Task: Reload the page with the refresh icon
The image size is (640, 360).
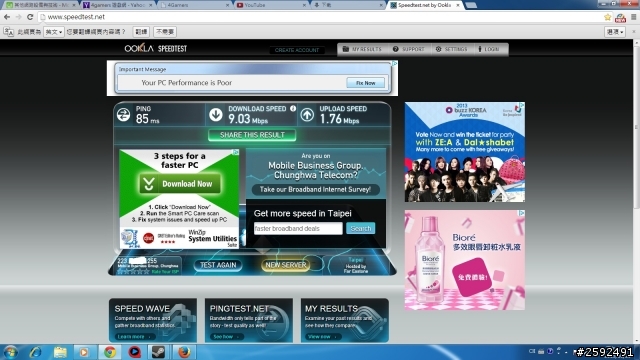Action: click(30, 17)
